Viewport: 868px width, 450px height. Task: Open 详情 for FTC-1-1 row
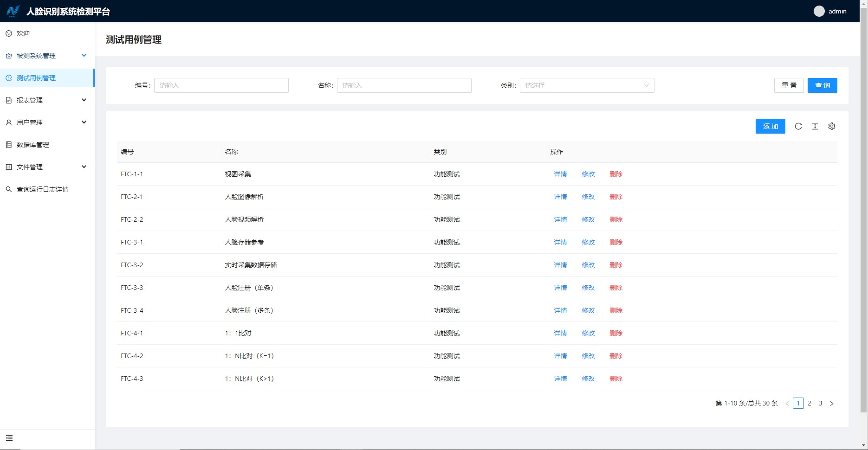point(560,174)
